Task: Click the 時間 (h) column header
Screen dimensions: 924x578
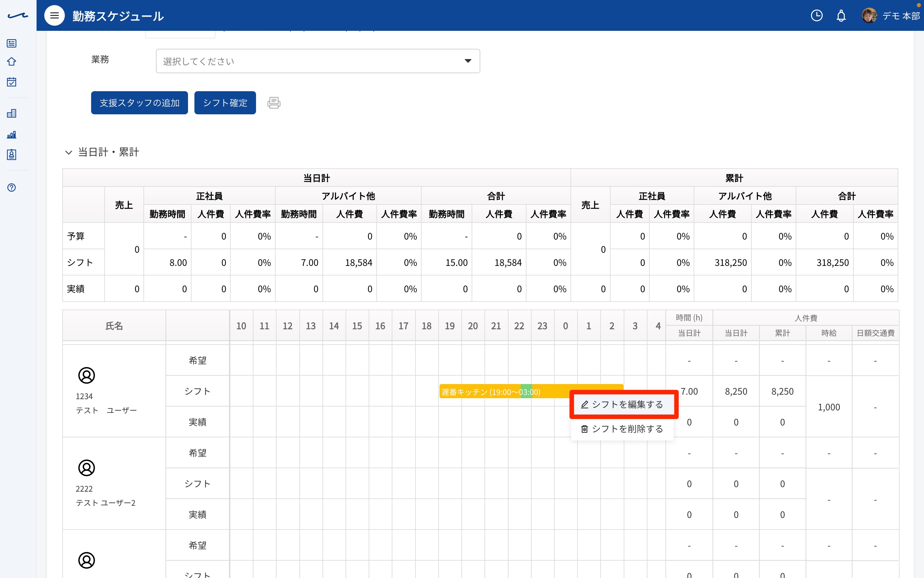Action: [x=689, y=318]
